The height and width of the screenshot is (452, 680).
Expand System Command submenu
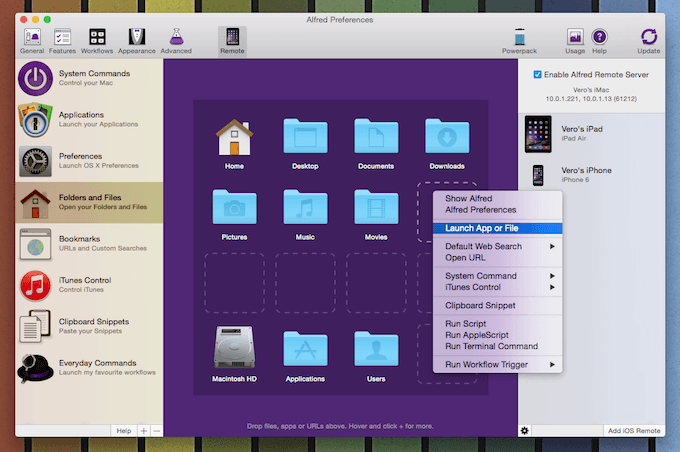point(497,276)
